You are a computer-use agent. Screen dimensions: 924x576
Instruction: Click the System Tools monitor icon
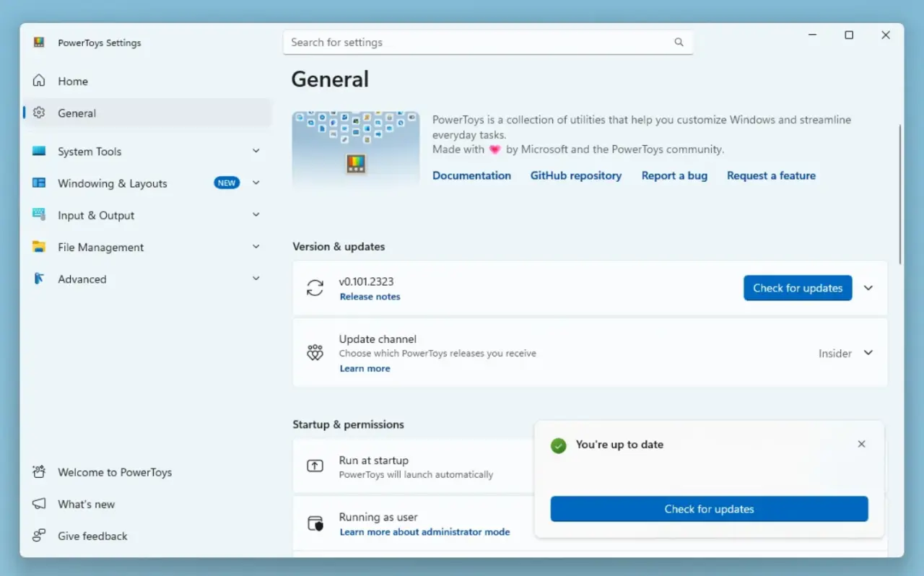click(x=39, y=152)
